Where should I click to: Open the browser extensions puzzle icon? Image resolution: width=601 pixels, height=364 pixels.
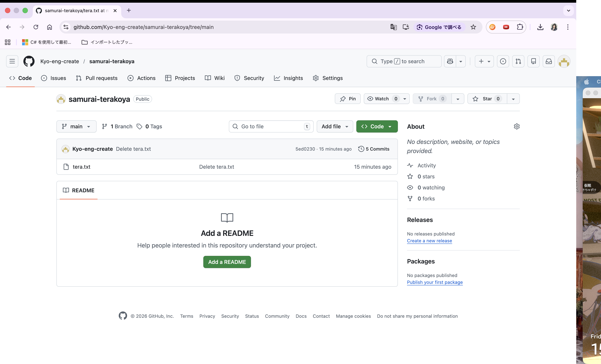pyautogui.click(x=520, y=27)
